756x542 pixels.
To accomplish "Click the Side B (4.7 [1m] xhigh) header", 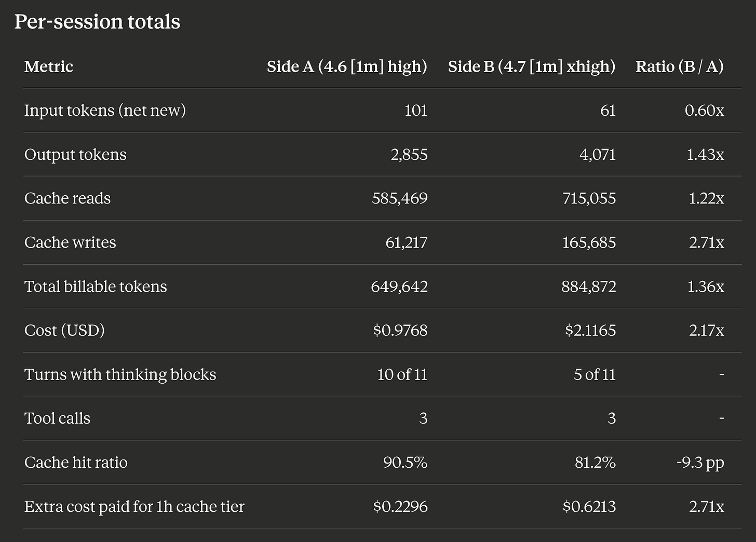I will point(532,66).
